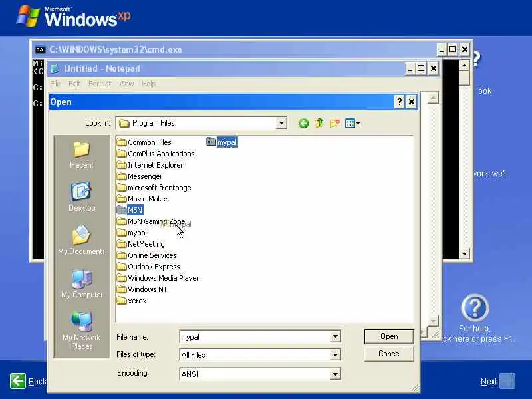The height and width of the screenshot is (399, 532).
Task: Go up one folder level in Open dialog
Action: 319,123
